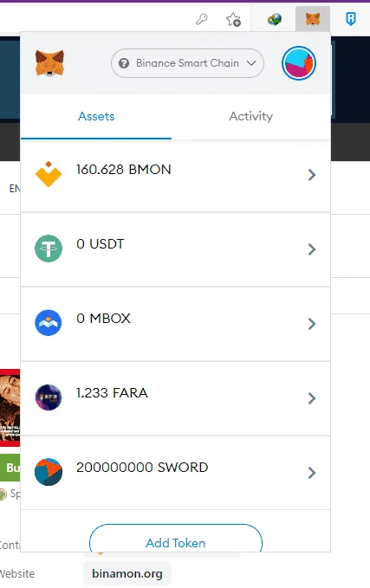This screenshot has height=588, width=370.
Task: Select the 0 MBOX balance text
Action: (103, 319)
